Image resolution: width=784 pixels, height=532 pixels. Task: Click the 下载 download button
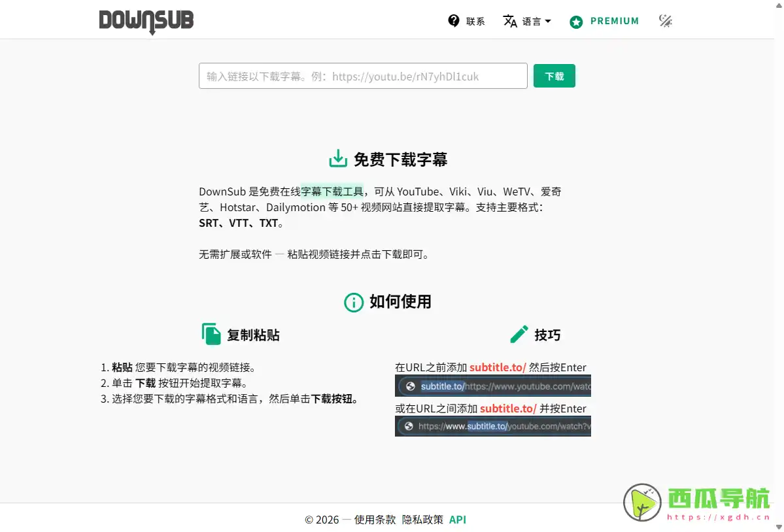coord(554,75)
